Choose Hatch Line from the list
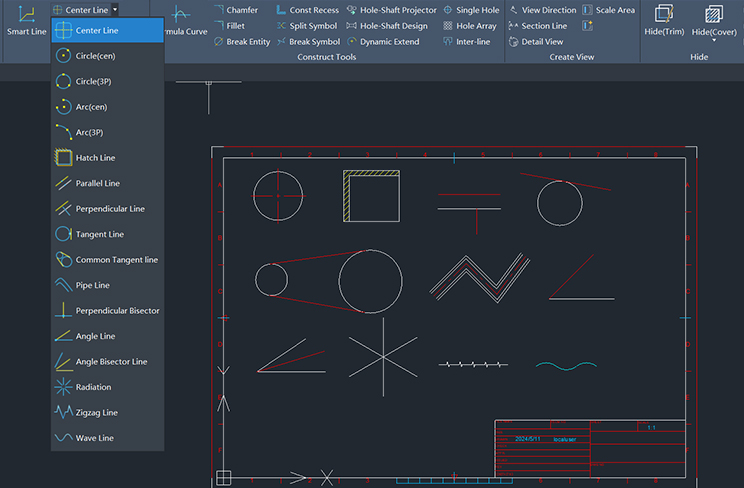Image resolution: width=744 pixels, height=488 pixels. [95, 158]
